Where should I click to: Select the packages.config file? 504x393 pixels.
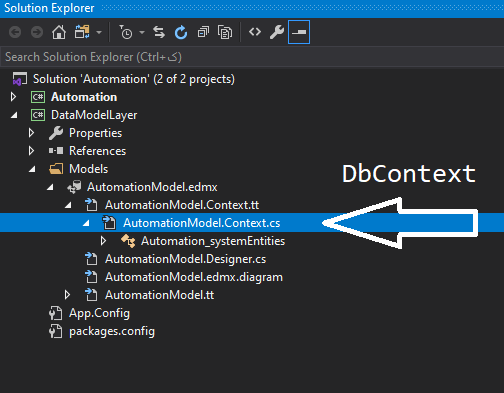pos(112,331)
